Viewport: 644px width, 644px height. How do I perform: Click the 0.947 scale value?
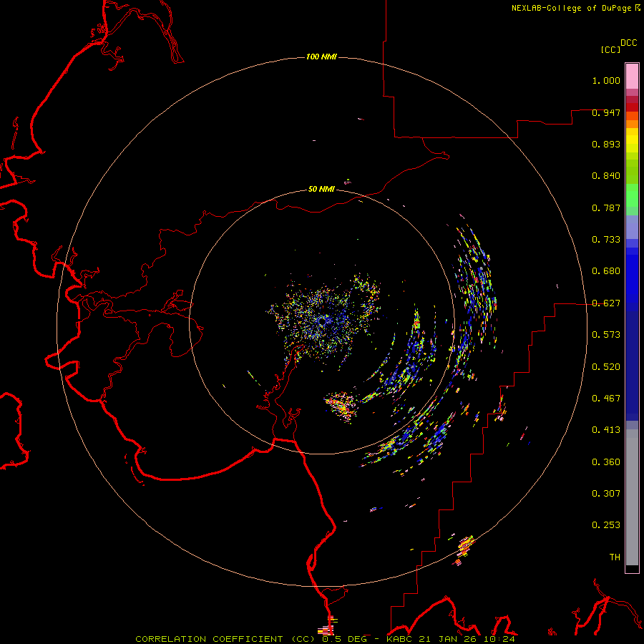point(606,112)
